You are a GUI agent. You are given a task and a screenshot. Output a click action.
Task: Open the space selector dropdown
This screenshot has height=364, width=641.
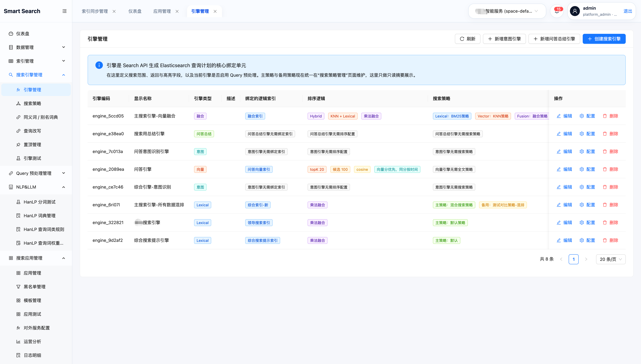tap(507, 11)
